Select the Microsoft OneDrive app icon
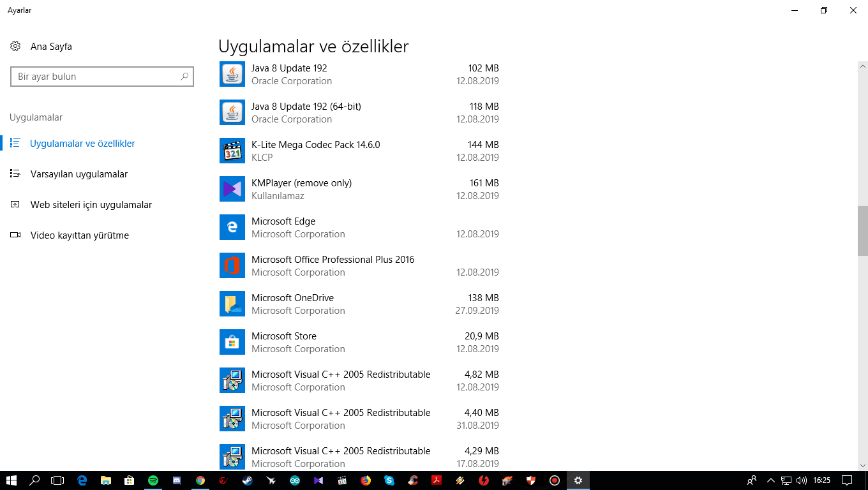Screen dimensions: 868x490 click(232, 304)
